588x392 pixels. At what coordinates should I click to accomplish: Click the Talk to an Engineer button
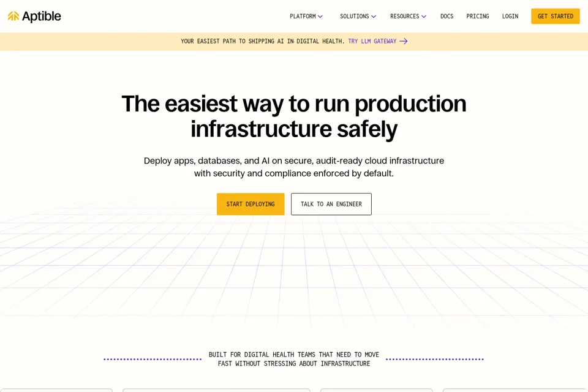[331, 204]
